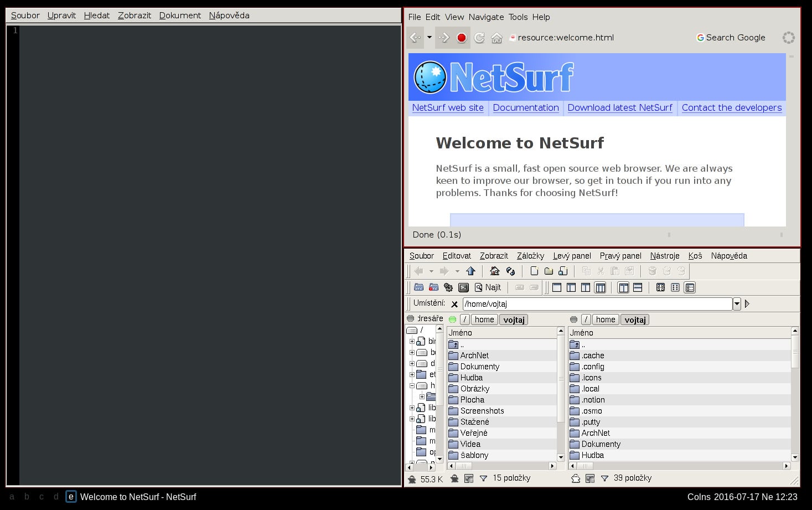Click the NetSurf home page icon
812x510 pixels.
(496, 38)
